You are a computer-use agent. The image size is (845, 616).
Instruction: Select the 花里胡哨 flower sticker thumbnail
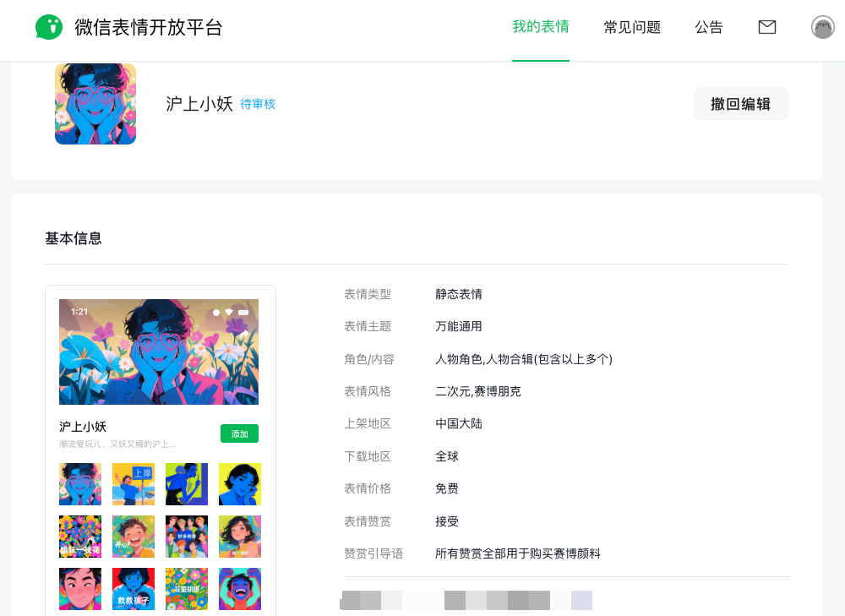187,588
